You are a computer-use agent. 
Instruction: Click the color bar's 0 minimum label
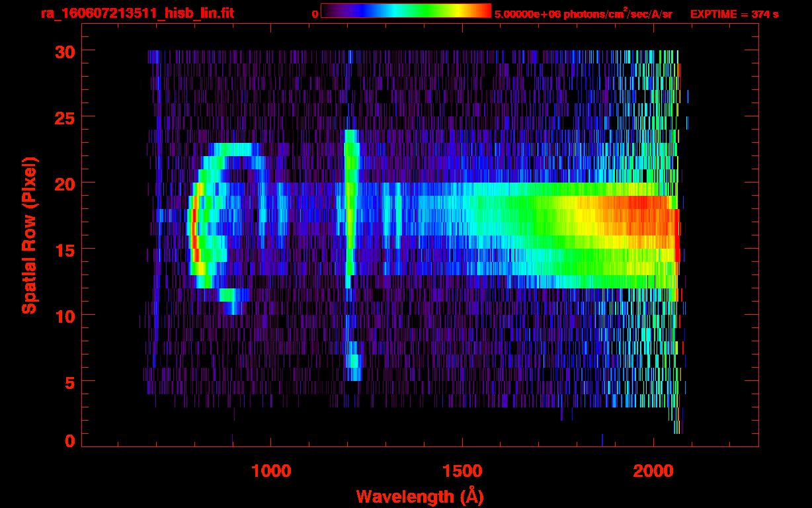pyautogui.click(x=315, y=14)
